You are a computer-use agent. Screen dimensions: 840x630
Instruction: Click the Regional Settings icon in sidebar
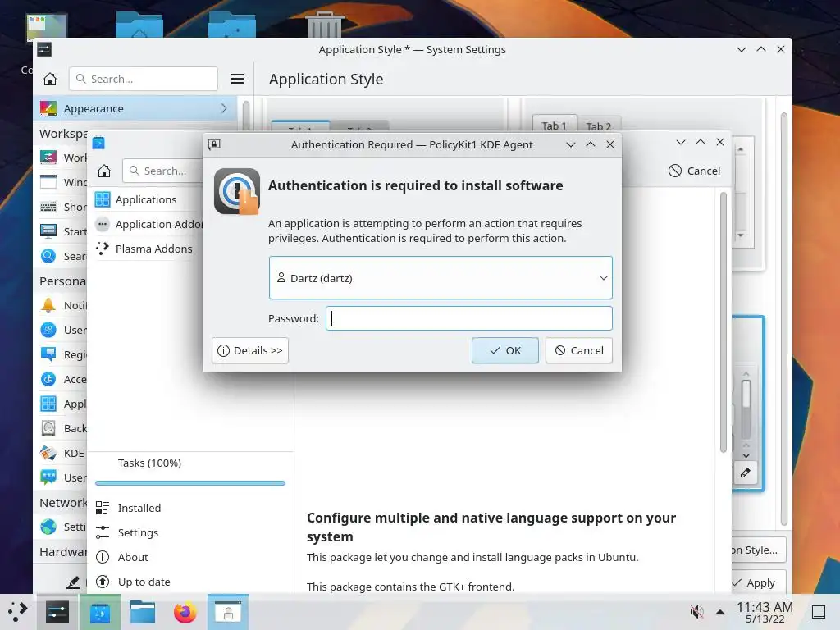48,354
